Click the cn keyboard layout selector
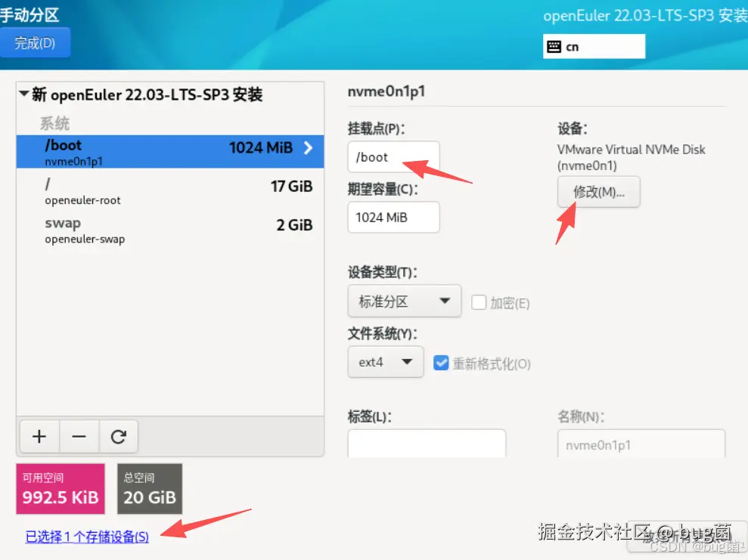This screenshot has height=560, width=748. [x=594, y=46]
